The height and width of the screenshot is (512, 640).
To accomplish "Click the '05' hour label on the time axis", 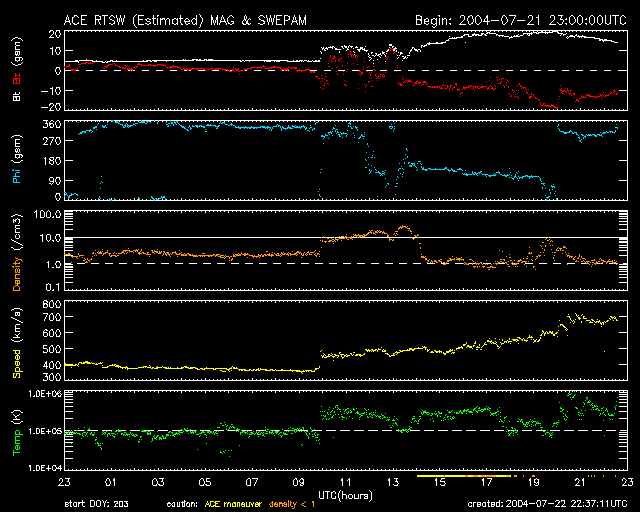I will 205,483.
